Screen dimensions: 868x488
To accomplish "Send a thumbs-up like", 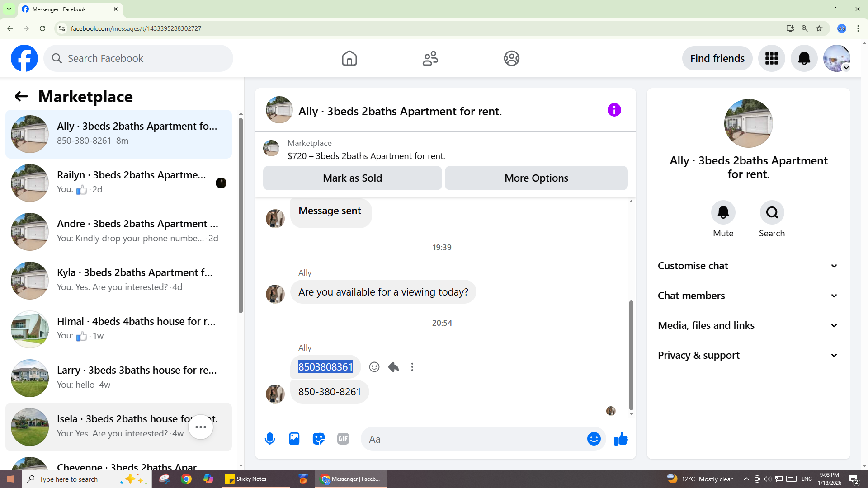I will 621,439.
